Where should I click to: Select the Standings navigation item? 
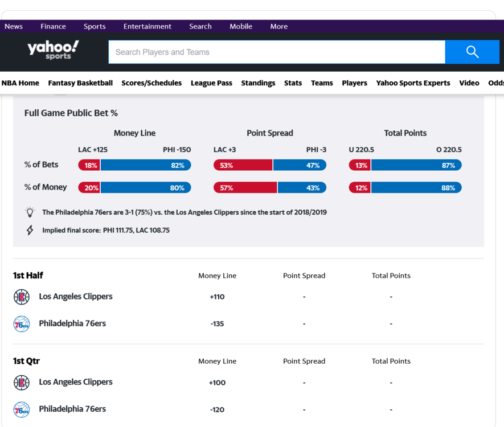pyautogui.click(x=258, y=83)
